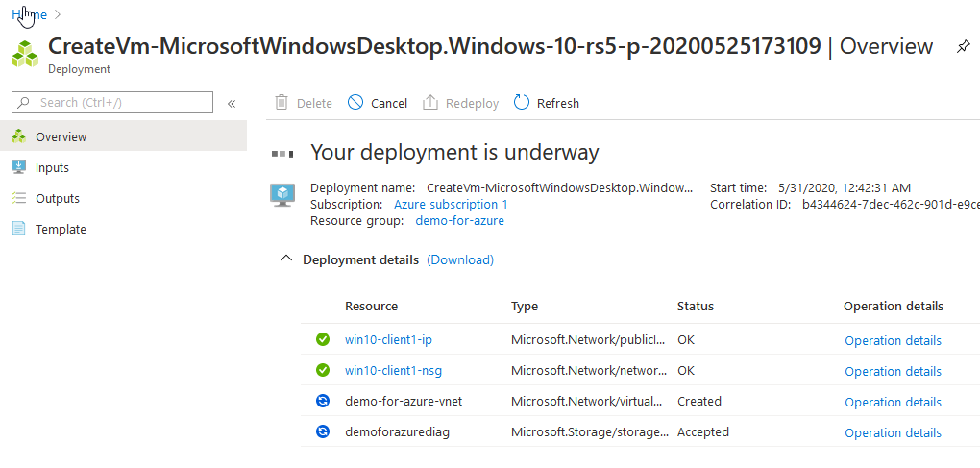Open the Overview menu item

(123, 136)
